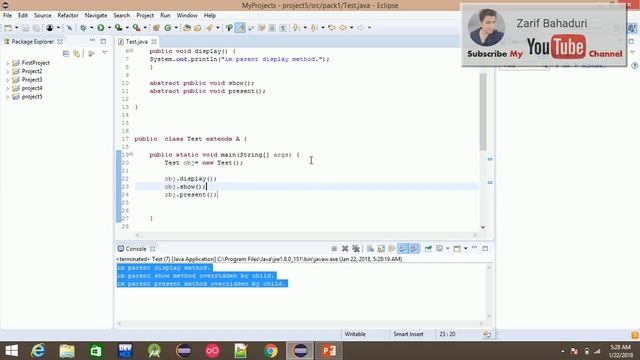
Task: Click the editor vertical scrollbar thumb
Action: tap(483, 112)
